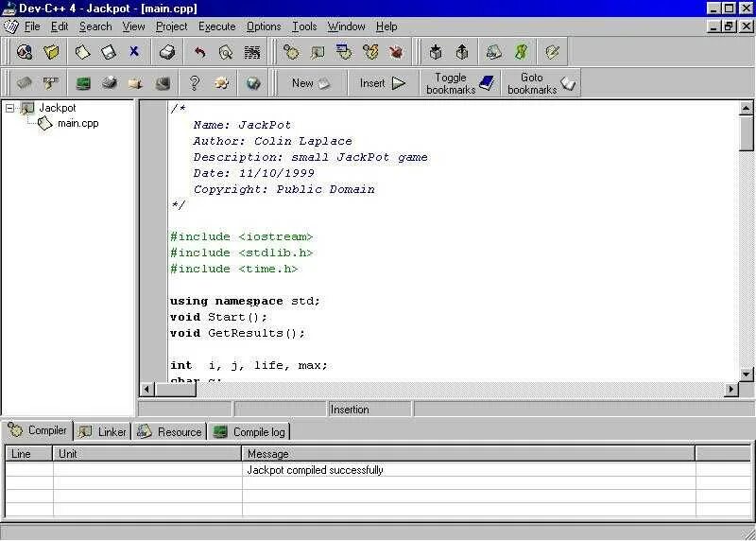
Task: Select the Jackpot project root item
Action: click(x=58, y=108)
